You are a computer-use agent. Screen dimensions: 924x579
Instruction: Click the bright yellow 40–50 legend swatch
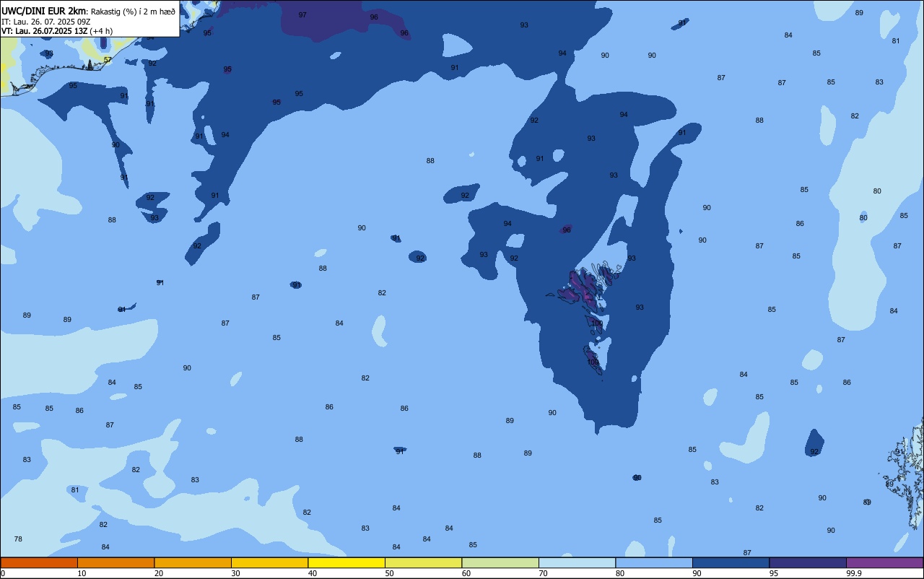346,562
